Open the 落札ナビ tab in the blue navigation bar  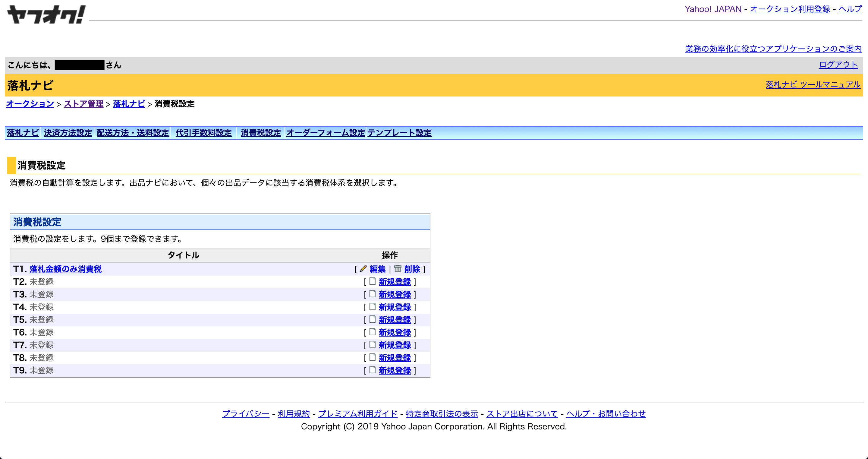23,133
